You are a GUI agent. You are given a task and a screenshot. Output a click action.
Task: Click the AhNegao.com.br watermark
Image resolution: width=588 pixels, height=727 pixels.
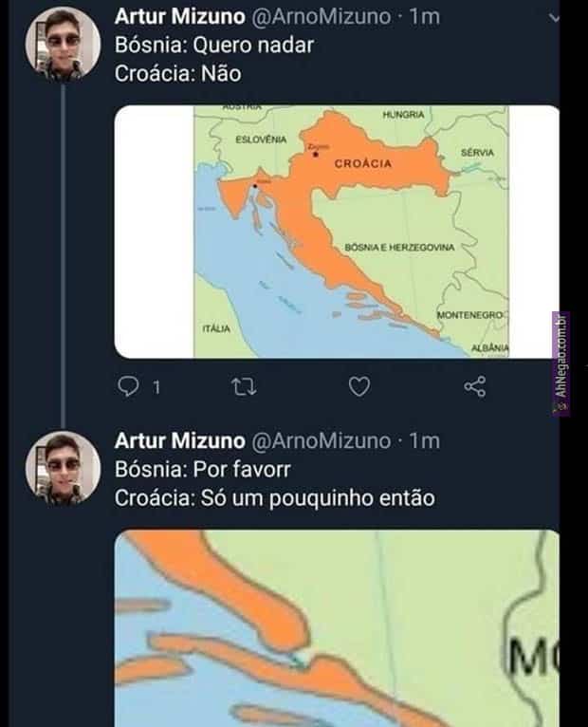[561, 364]
